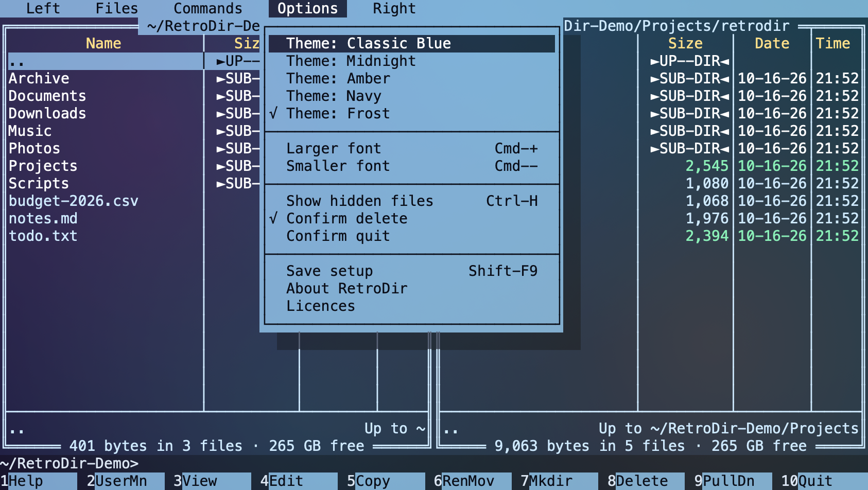The image size is (868, 490).
Task: Click F1 Help key
Action: point(39,481)
